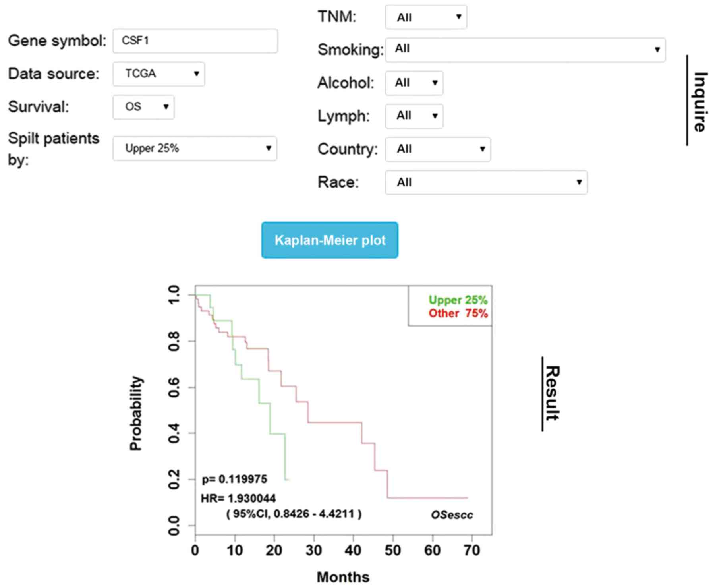Open the Alcohol dropdown
713x588 pixels.
pyautogui.click(x=414, y=83)
